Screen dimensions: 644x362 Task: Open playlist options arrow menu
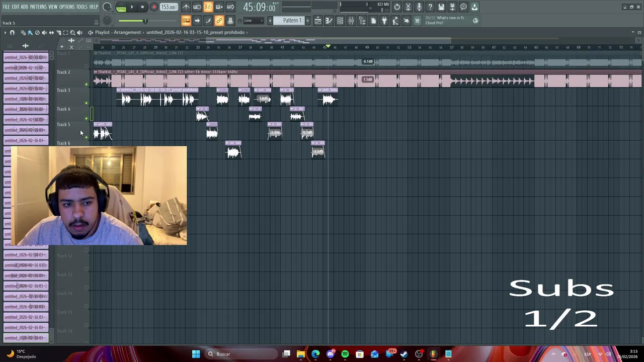pyautogui.click(x=5, y=33)
